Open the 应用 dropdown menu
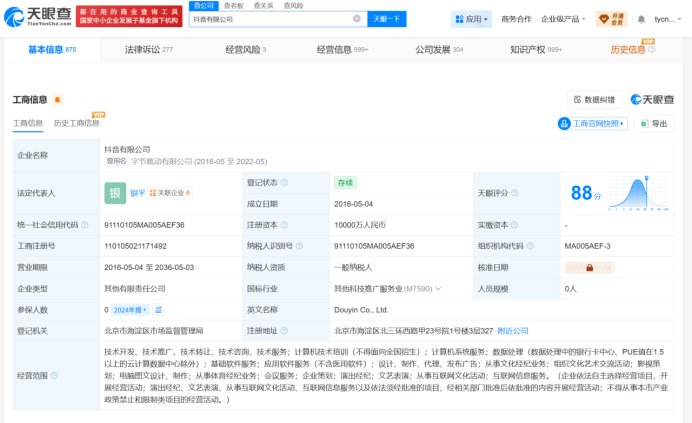Image resolution: width=692 pixels, height=423 pixels. 472,19
